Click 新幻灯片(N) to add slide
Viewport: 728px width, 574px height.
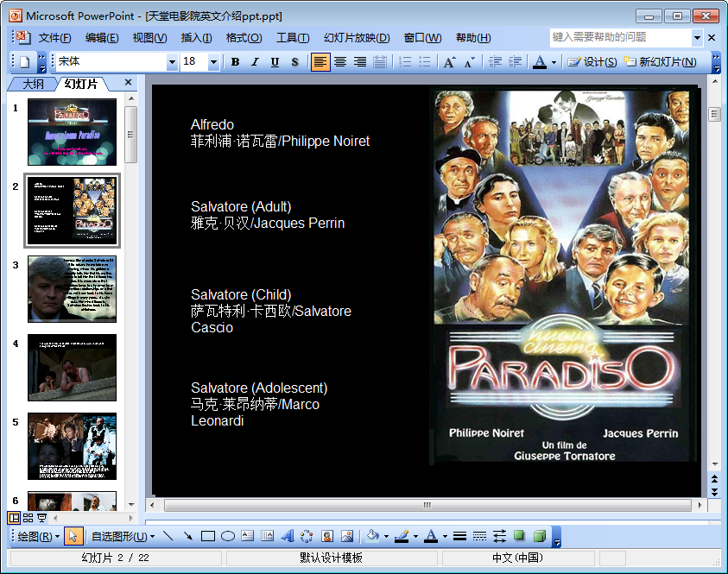pos(661,61)
